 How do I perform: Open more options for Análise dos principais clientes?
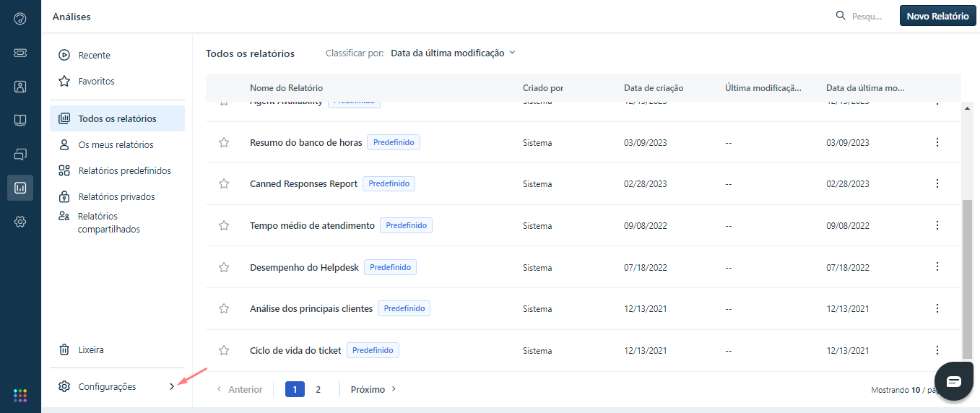[937, 308]
